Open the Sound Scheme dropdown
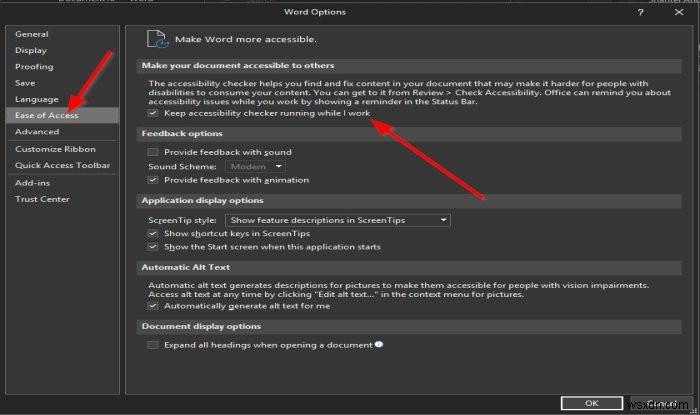This screenshot has width=700, height=415. (x=255, y=166)
